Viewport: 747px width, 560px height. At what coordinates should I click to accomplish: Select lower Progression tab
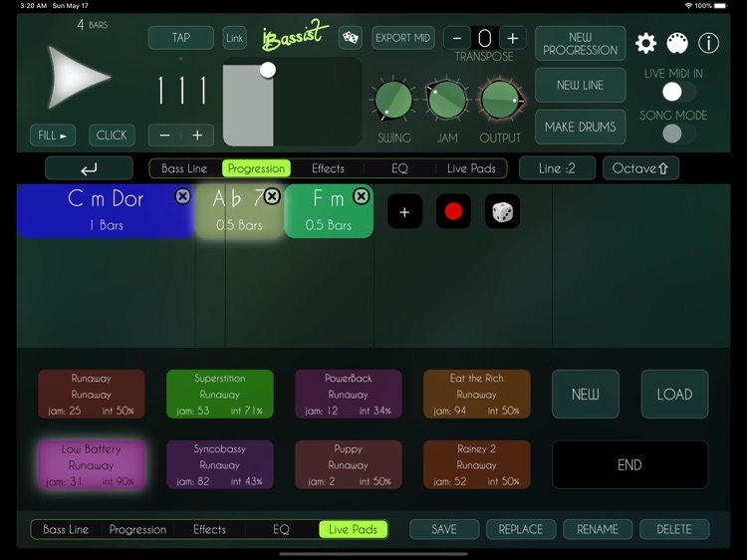coord(137,529)
